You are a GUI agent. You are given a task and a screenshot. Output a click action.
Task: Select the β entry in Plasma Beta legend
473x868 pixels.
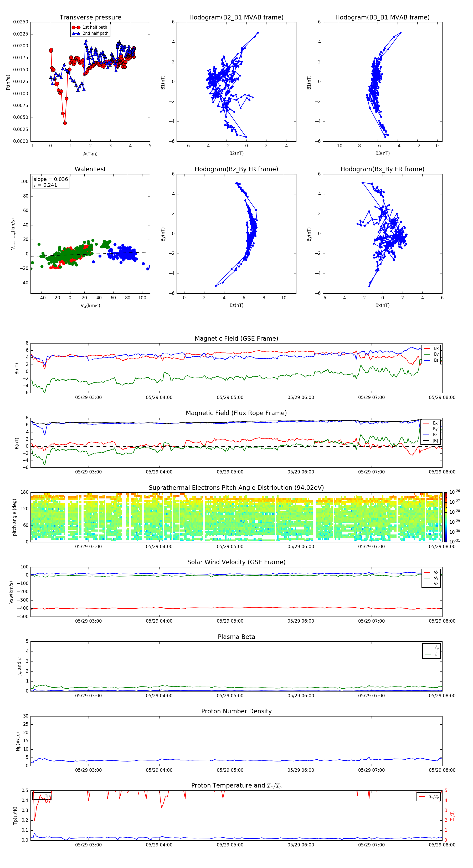click(x=431, y=654)
